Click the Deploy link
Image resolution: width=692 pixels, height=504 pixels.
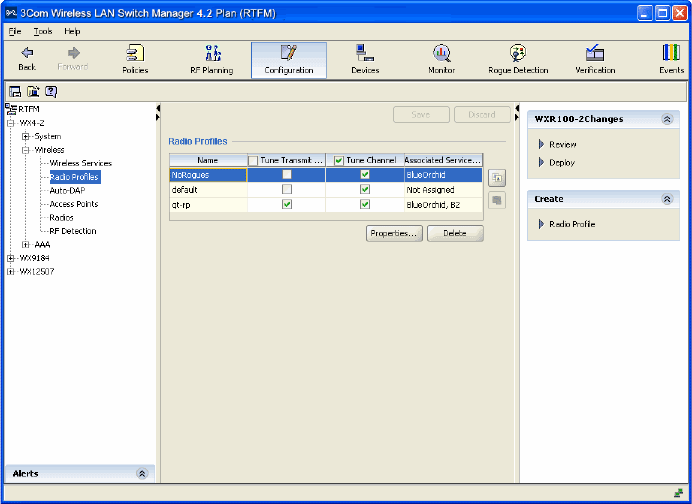[x=562, y=163]
